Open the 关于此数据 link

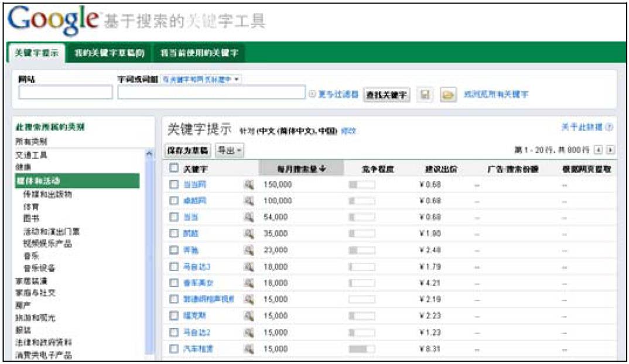coord(582,127)
